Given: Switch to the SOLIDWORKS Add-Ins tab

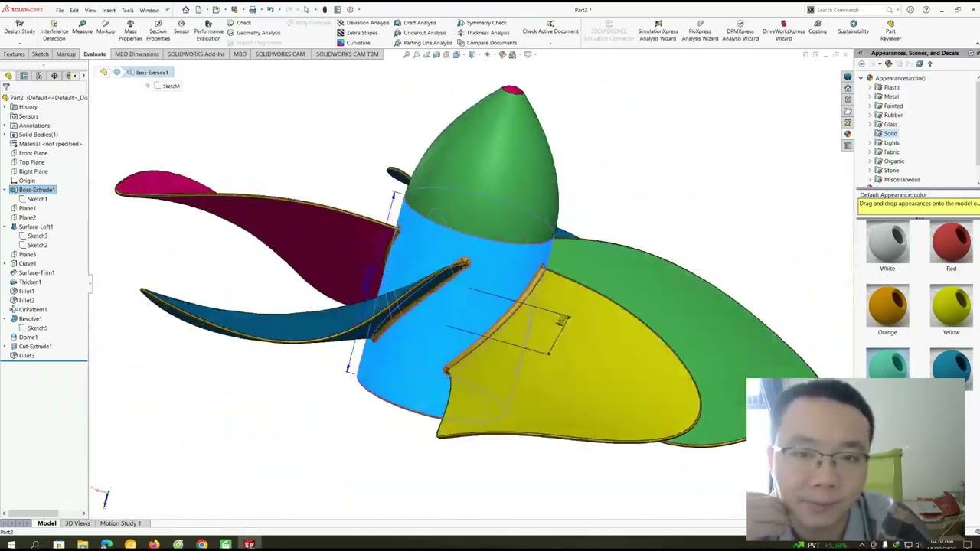Looking at the screenshot, I should [x=196, y=54].
